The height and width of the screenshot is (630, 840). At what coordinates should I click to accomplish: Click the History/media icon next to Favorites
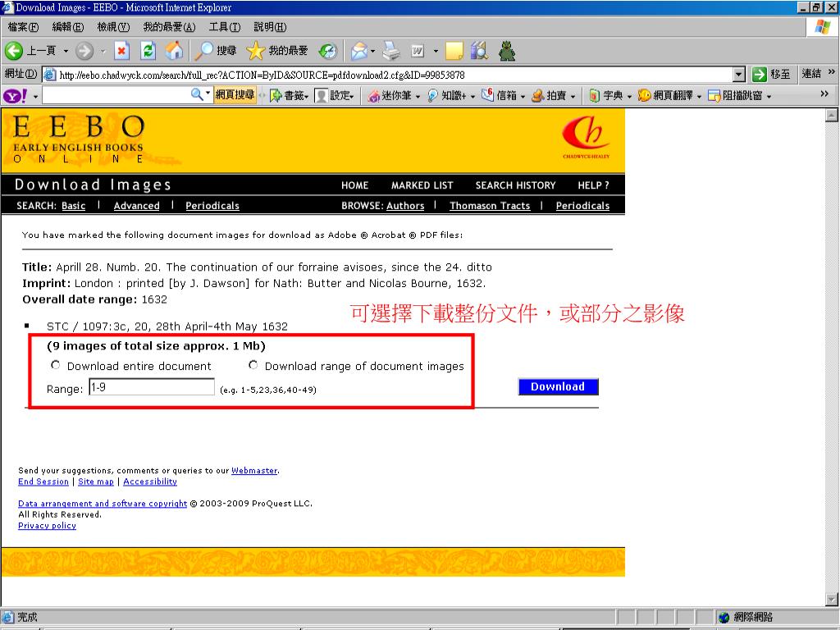point(327,51)
